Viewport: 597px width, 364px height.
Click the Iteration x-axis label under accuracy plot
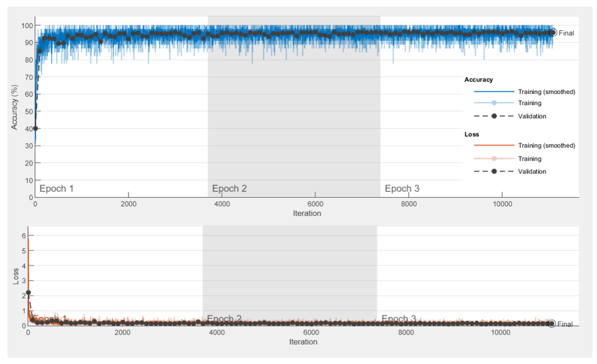(307, 213)
